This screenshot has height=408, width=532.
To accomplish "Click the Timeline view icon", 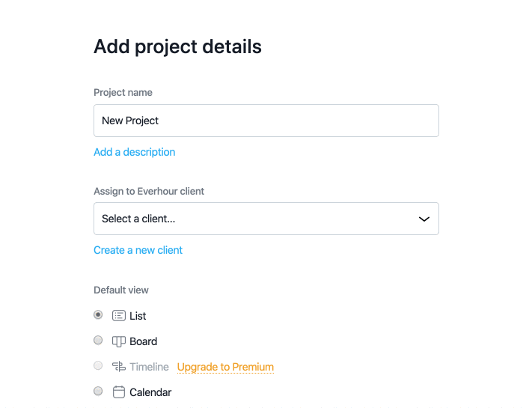I will tap(118, 367).
